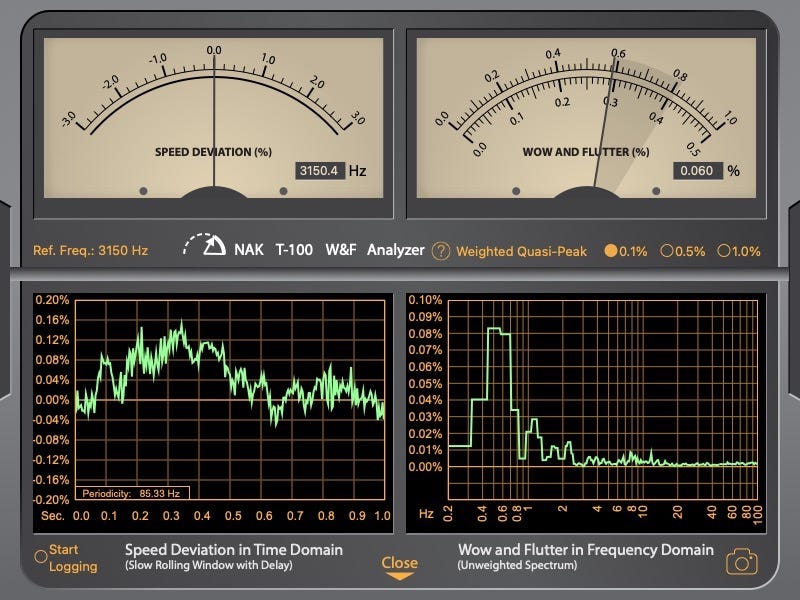Click the frequency-domain spectrum graph
This screenshot has width=800, height=600.
coord(603,399)
